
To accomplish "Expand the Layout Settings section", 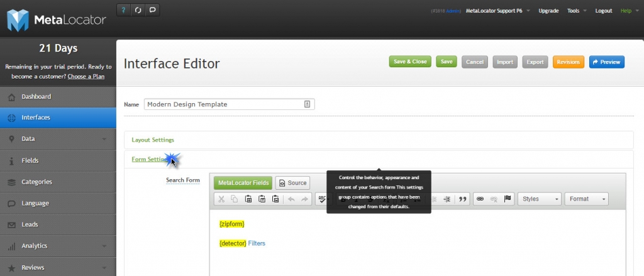I will (153, 140).
